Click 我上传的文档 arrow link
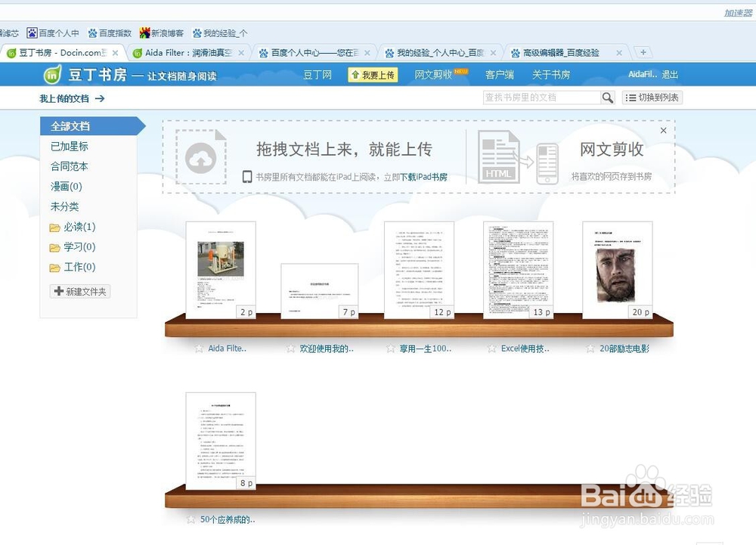Screen dimensions: 756x545 coord(72,99)
